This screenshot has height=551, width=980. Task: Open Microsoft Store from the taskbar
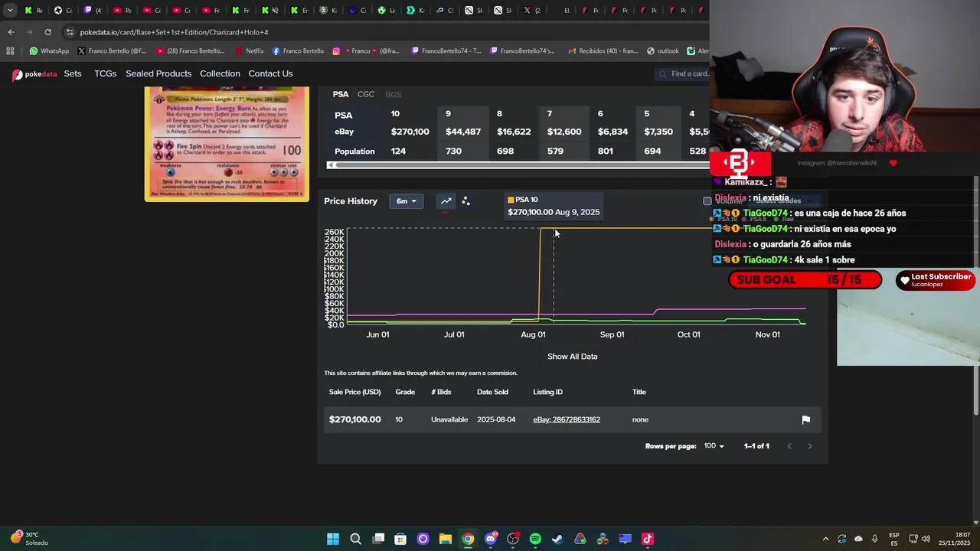400,539
